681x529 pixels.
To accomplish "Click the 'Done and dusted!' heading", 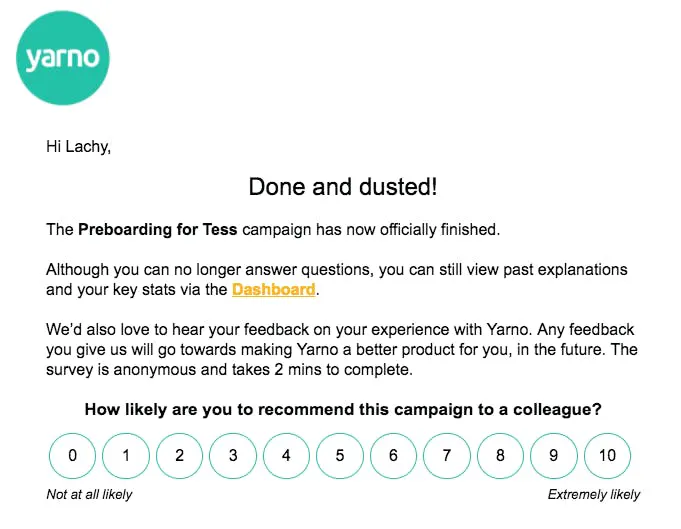I will tap(343, 187).
